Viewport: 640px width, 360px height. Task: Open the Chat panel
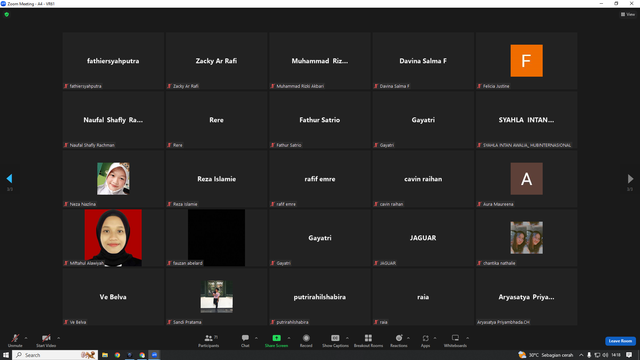245,340
